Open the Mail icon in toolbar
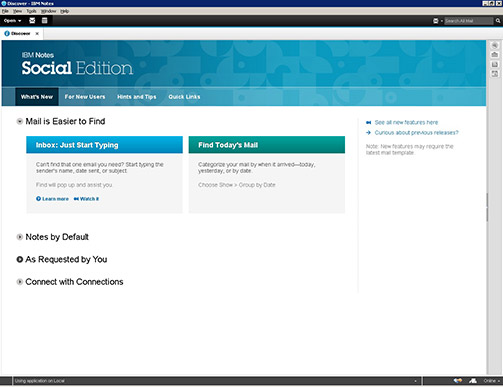This screenshot has height=387, width=503. 32,21
